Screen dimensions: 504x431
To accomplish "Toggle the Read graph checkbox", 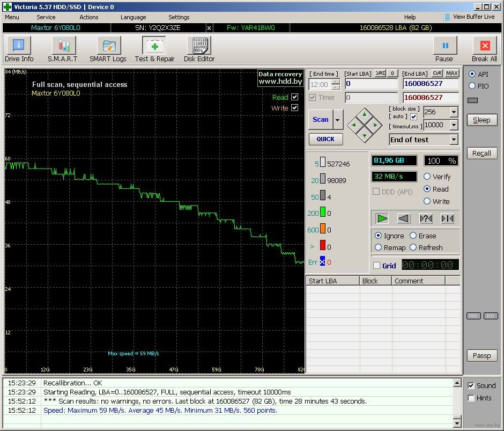I will [295, 97].
